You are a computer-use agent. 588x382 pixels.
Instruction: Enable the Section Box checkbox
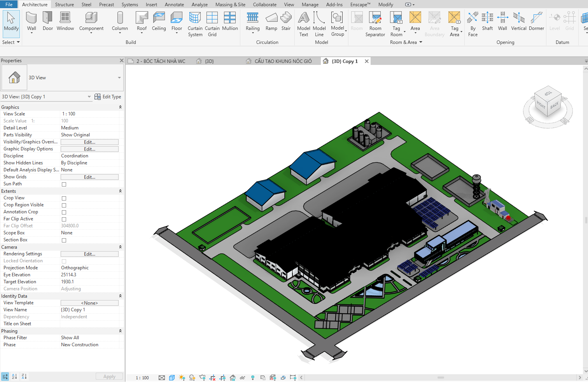[x=64, y=240]
